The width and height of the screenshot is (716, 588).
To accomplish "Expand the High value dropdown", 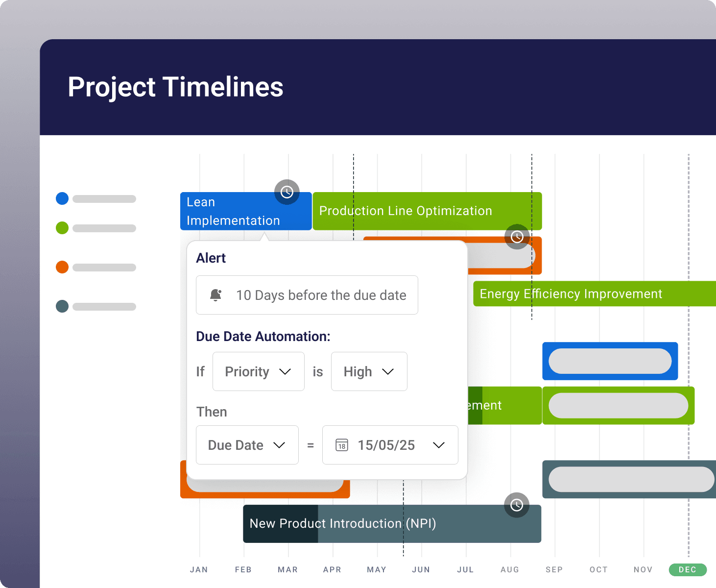I will 369,371.
